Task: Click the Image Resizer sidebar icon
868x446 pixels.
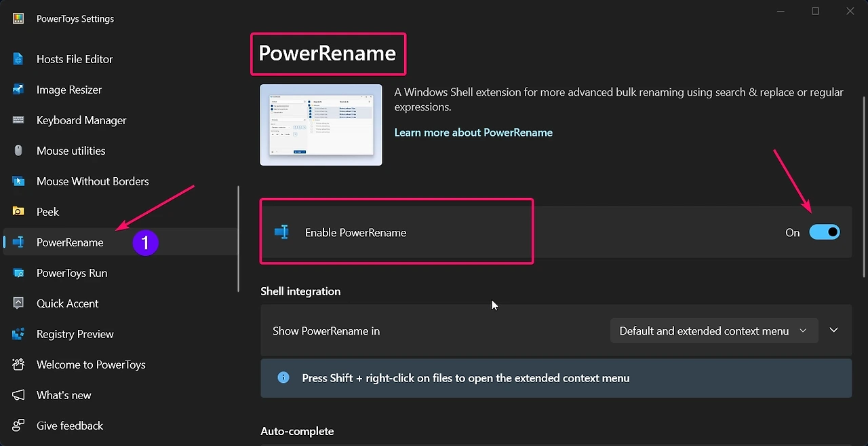Action: click(x=18, y=90)
